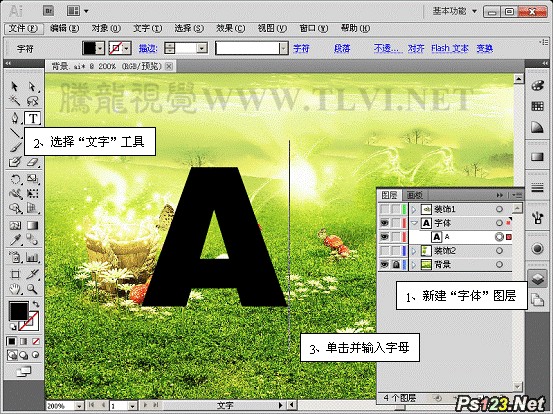This screenshot has width=553, height=414.
Task: Open the Layers panel dock icon
Action: 537,278
